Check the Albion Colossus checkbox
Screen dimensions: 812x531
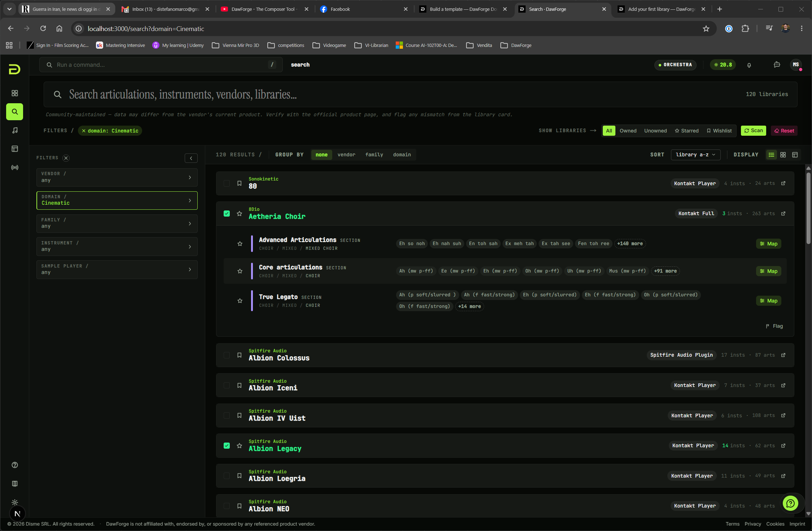coord(227,355)
